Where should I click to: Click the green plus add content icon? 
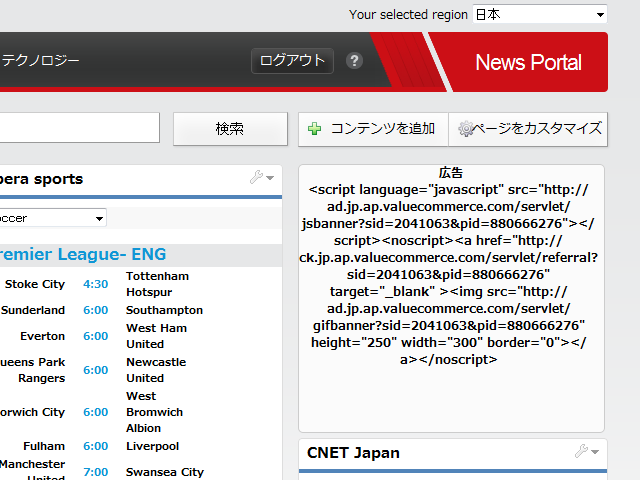click(x=315, y=129)
